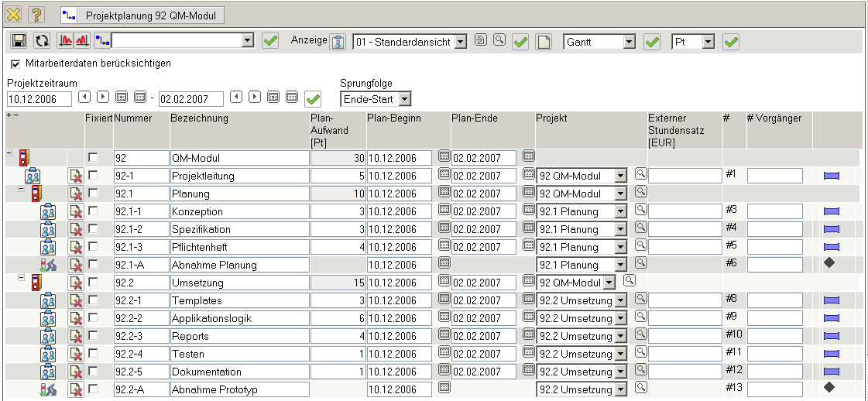This screenshot has width=868, height=401.
Task: Open the Plan-Beginn calendar for Templates
Action: (x=444, y=300)
